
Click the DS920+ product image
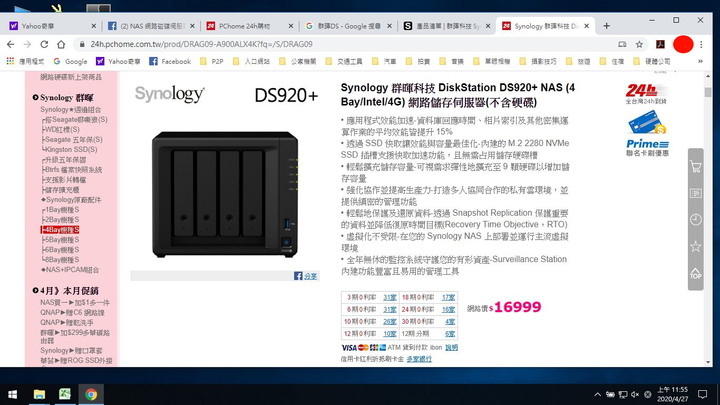click(225, 194)
